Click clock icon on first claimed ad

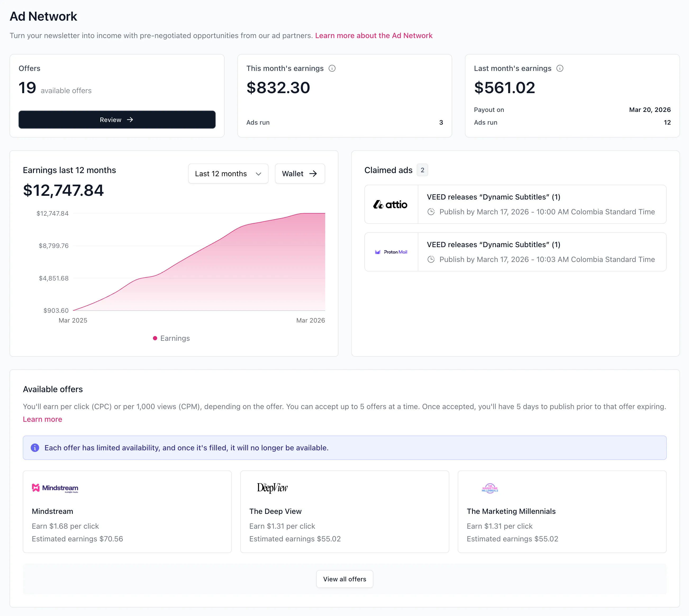(x=431, y=212)
